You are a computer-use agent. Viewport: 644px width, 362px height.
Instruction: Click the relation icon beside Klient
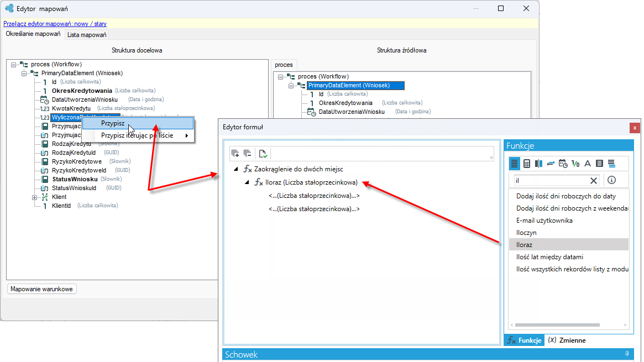45,197
